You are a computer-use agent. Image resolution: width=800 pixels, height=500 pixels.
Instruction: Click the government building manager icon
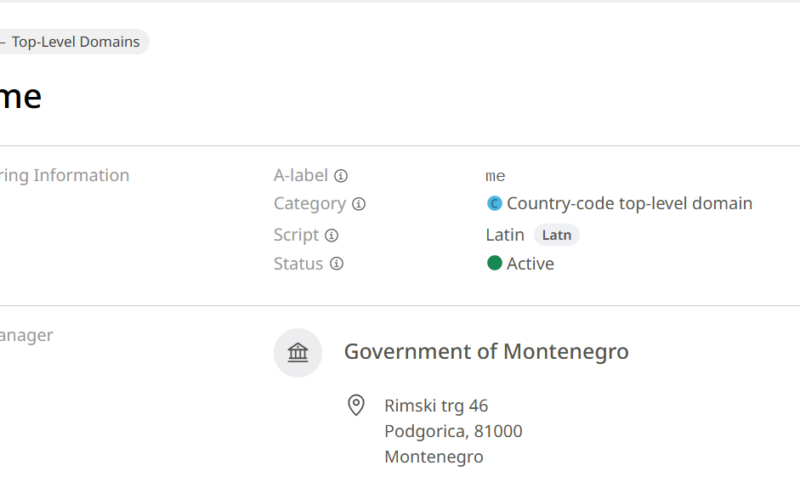pyautogui.click(x=298, y=353)
